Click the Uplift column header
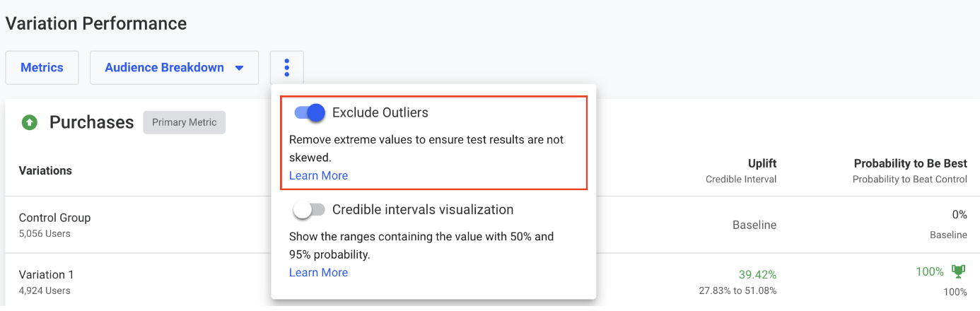 762,163
